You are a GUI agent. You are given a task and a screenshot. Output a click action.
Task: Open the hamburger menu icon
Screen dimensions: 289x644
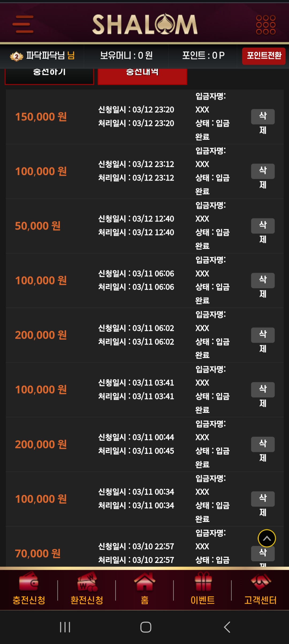23,24
